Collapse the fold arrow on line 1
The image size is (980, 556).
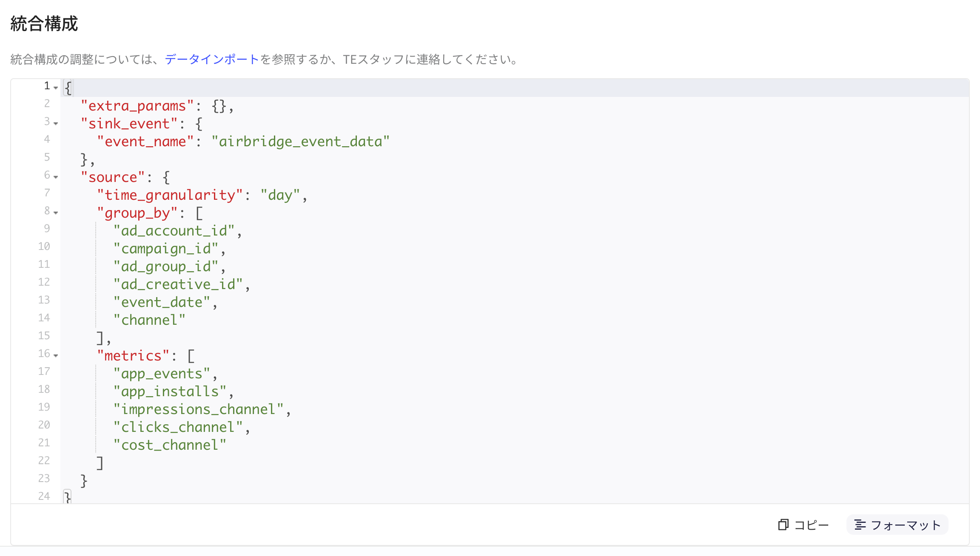pos(56,88)
